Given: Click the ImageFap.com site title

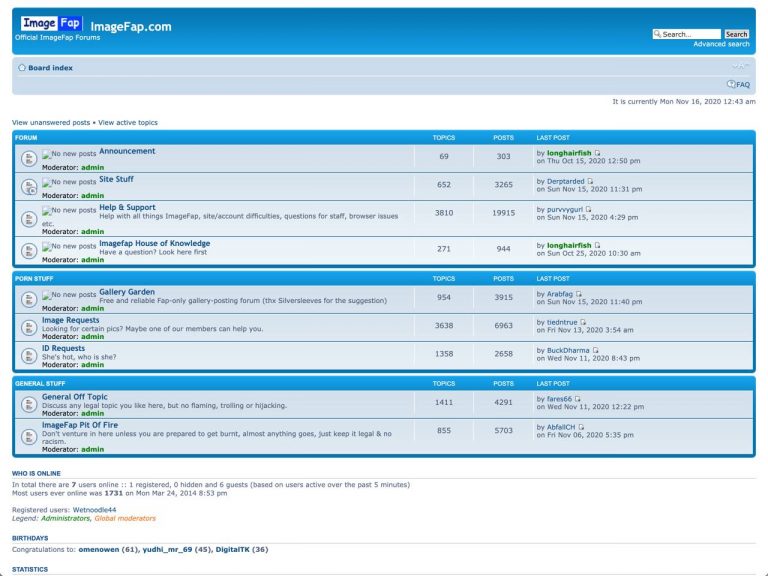Looking at the screenshot, I should coord(131,26).
